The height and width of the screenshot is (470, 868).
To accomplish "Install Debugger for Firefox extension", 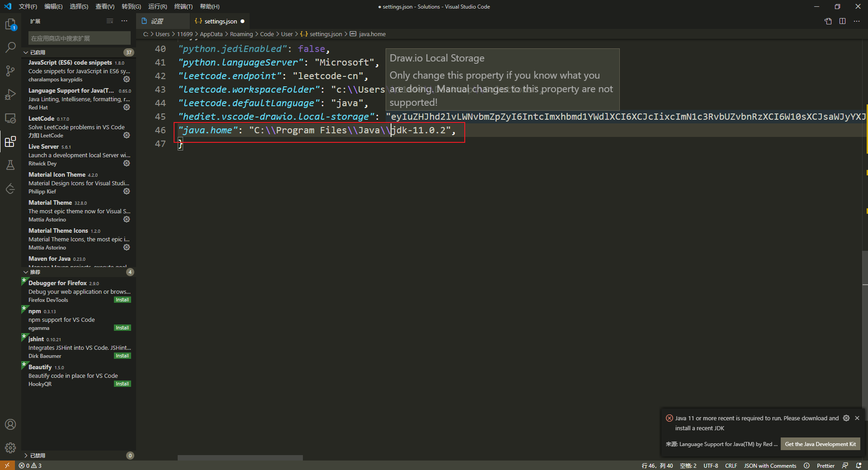I will [x=122, y=300].
